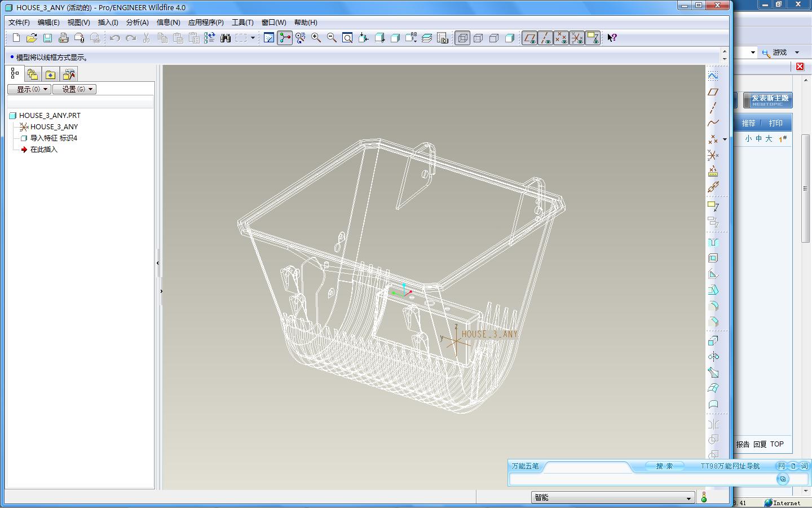Select the Datum Axis tool in right toolbar
This screenshot has height=508, width=812.
[x=713, y=107]
